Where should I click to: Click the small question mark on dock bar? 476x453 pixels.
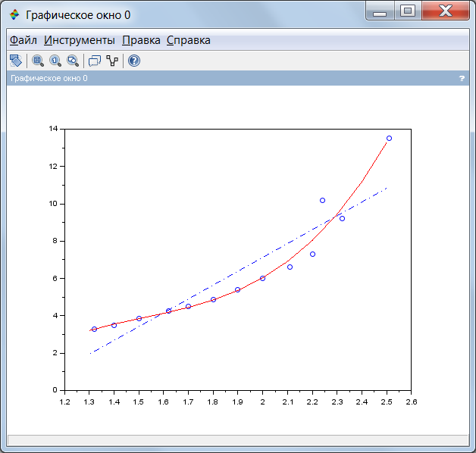(x=462, y=78)
